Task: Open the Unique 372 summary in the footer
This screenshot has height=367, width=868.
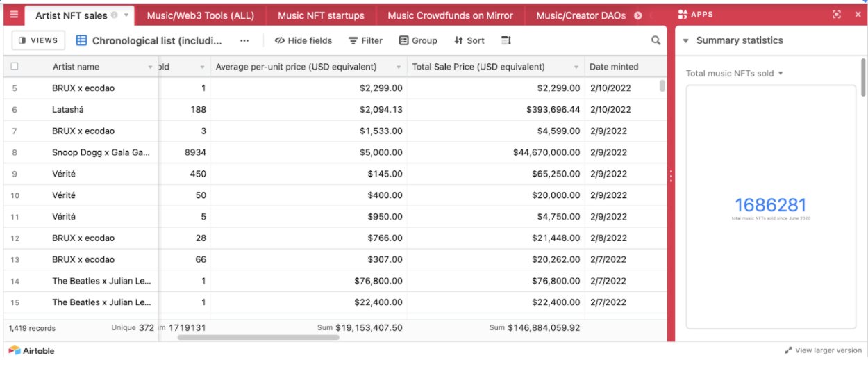Action: [133, 327]
